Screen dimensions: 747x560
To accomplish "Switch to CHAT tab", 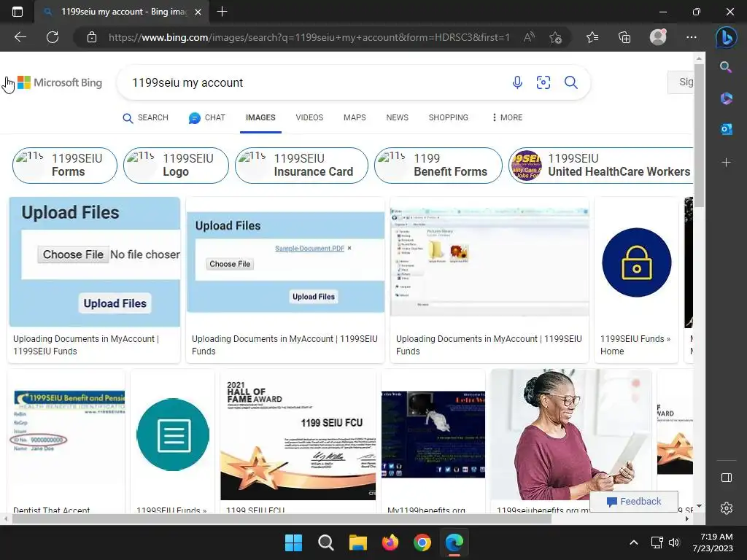I will coord(206,117).
